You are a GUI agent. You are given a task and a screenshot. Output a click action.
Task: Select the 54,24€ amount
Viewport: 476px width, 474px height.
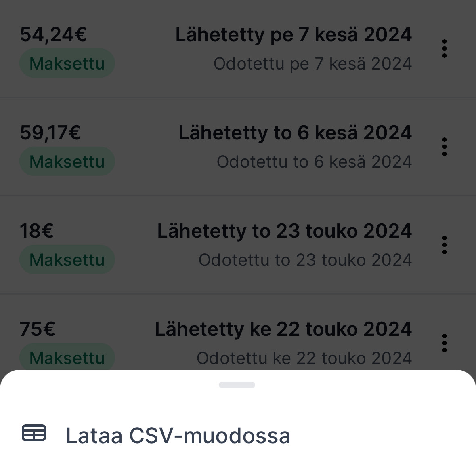click(x=53, y=35)
